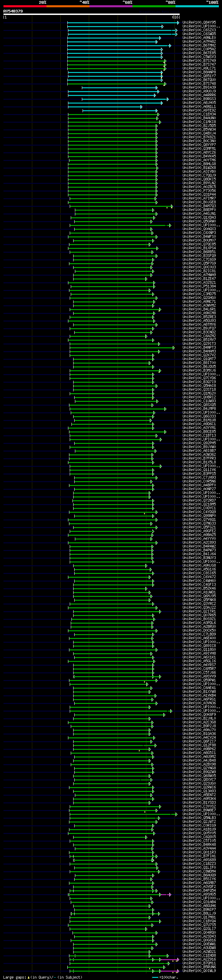Image resolution: width=222 pixels, height=980 pixels.
Task: Select the UniRef100_A4GJN1 label
Action: click(199, 214)
